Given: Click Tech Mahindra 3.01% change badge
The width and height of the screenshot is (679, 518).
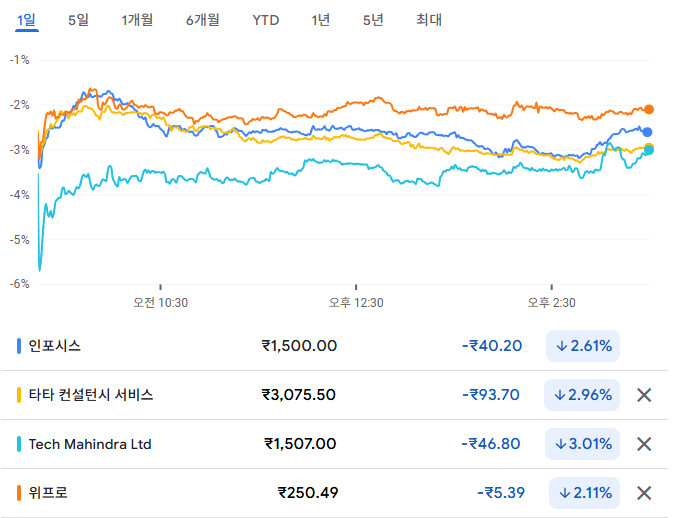Looking at the screenshot, I should click(x=583, y=444).
